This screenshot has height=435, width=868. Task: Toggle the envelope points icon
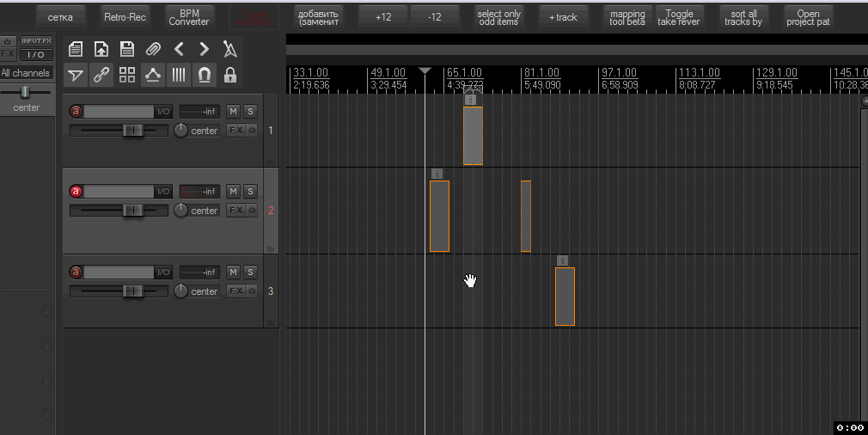(x=153, y=76)
